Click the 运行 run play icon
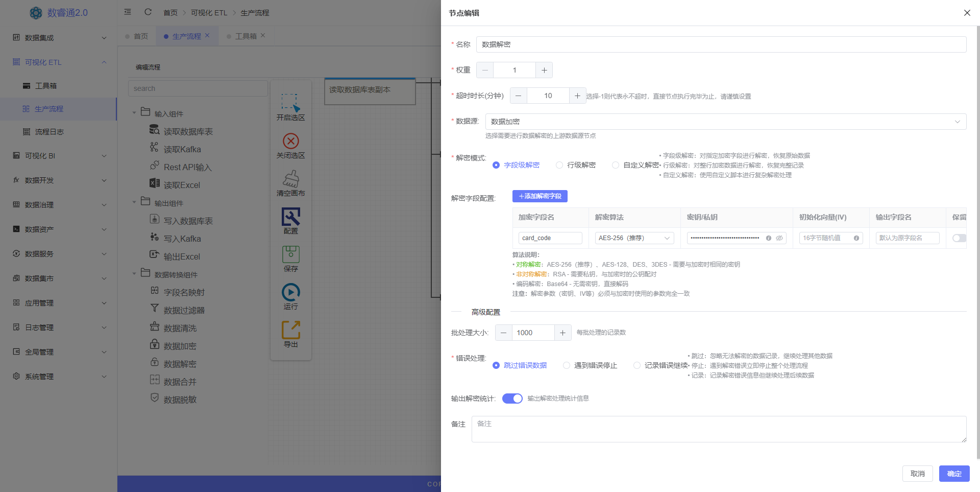 tap(290, 292)
